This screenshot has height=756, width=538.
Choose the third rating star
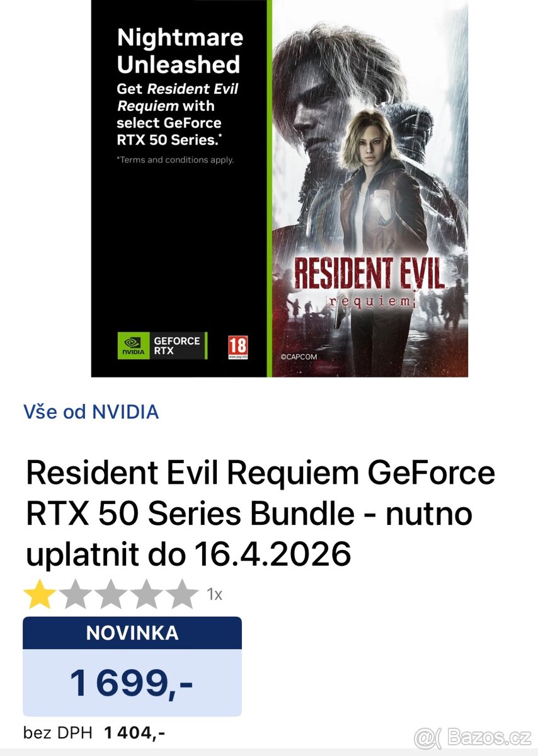tap(111, 594)
